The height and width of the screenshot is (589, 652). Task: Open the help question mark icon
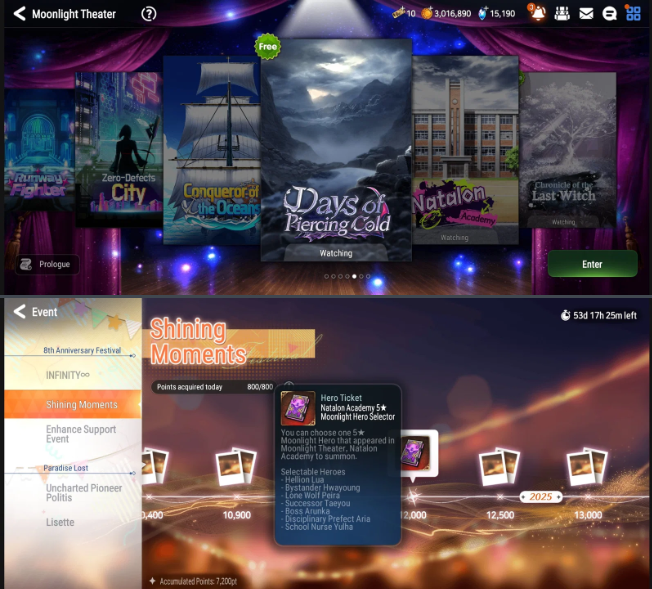(148, 14)
